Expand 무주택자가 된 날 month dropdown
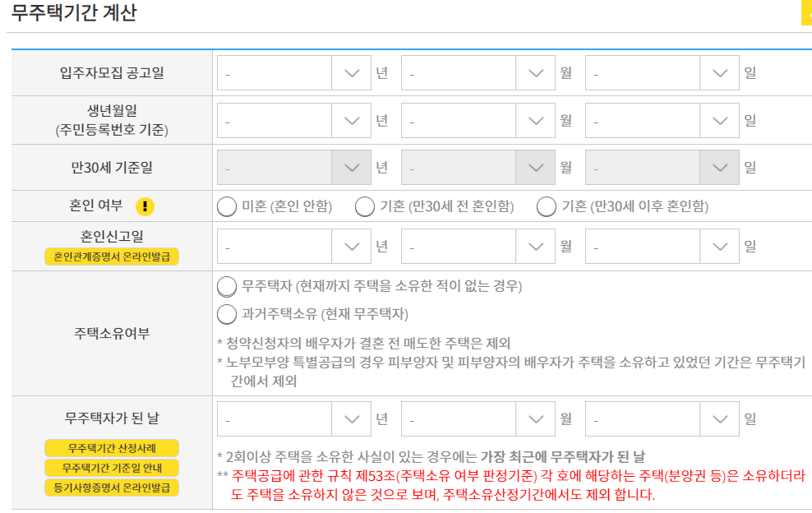Screen dimensions: 812x513 [478, 418]
